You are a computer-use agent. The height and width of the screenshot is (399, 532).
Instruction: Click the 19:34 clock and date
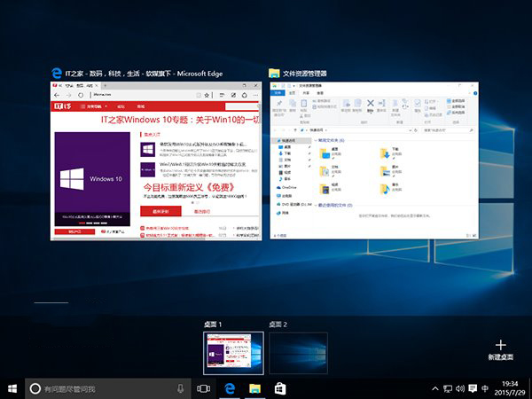(512, 388)
